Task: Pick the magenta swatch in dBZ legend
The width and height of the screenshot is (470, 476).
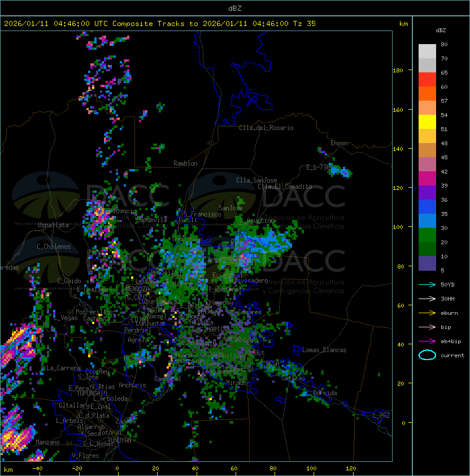Action: [427, 179]
